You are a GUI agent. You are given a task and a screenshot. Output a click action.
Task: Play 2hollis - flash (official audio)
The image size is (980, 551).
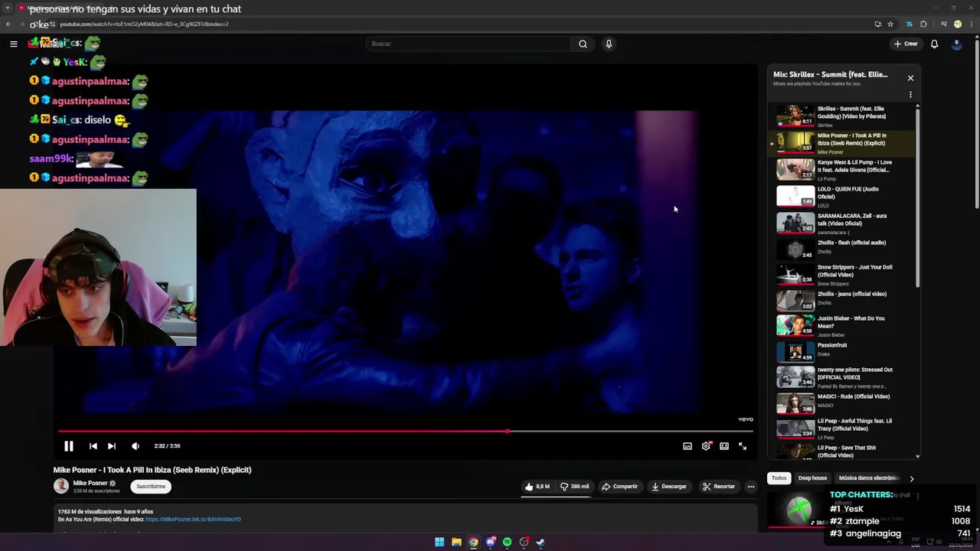click(x=842, y=249)
